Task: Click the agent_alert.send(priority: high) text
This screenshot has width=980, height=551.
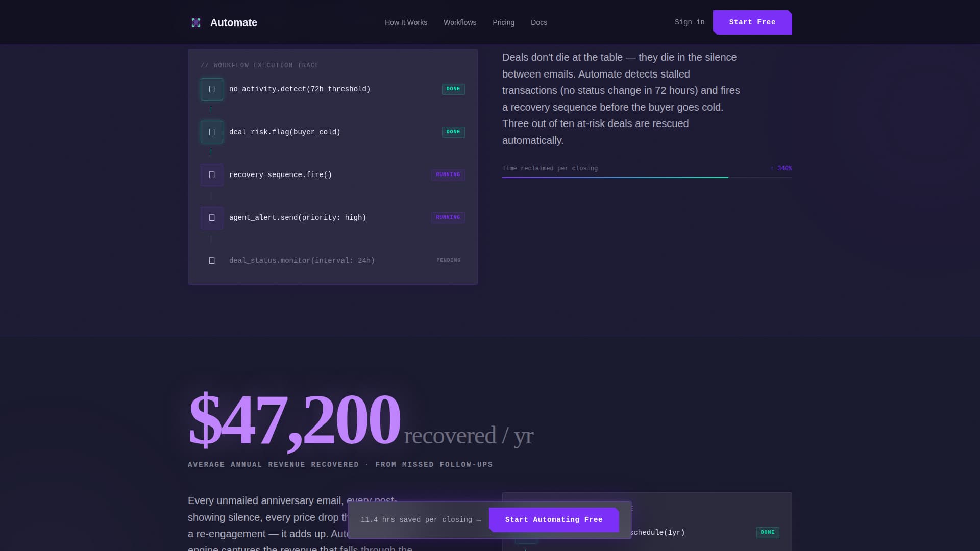Action: click(x=298, y=218)
